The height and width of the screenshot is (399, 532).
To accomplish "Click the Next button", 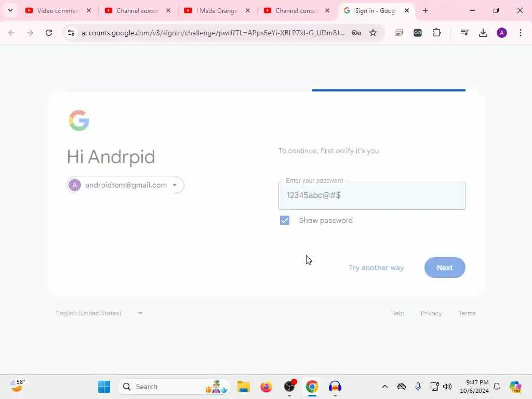I will point(445,268).
